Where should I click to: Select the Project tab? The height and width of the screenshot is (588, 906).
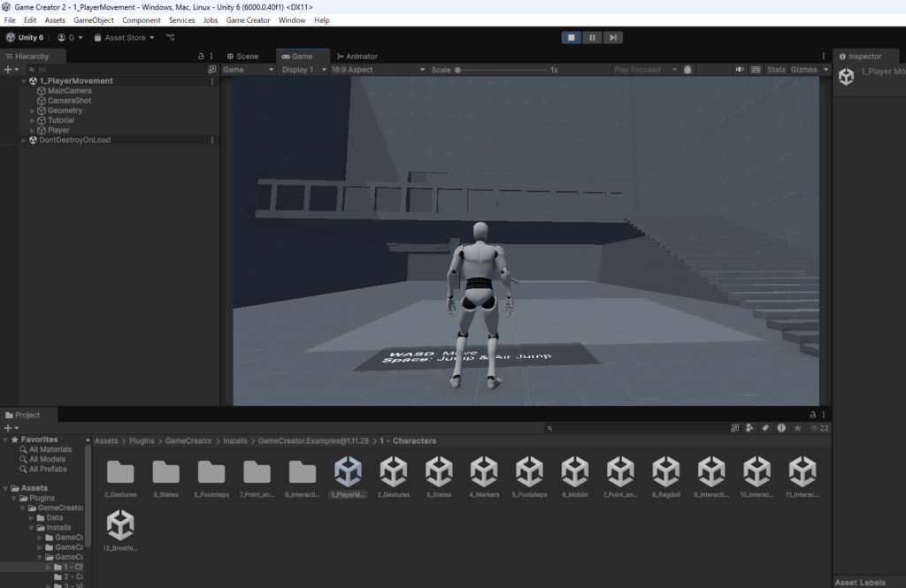pos(22,416)
